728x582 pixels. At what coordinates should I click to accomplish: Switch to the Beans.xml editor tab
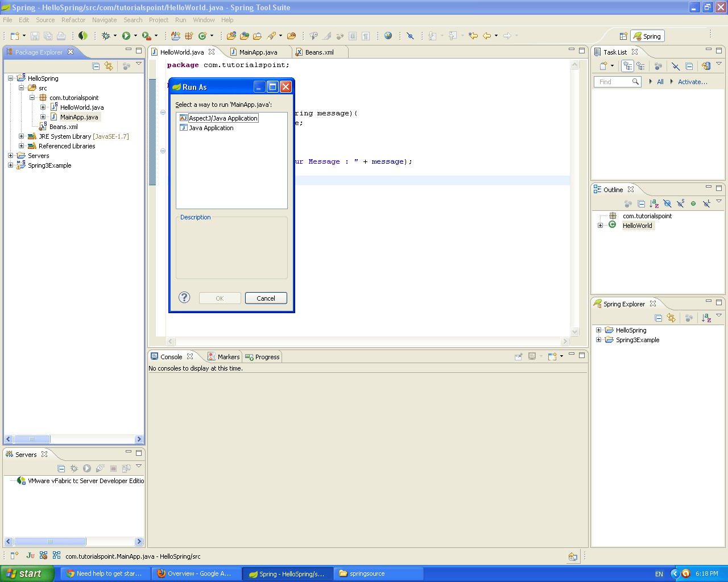click(320, 52)
